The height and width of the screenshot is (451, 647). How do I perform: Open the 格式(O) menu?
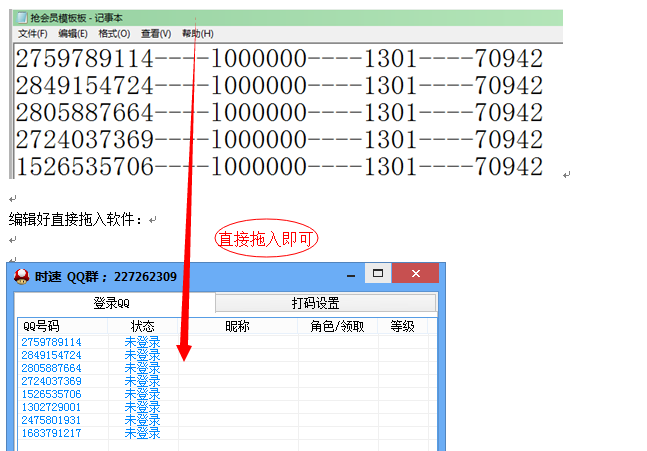tap(114, 34)
